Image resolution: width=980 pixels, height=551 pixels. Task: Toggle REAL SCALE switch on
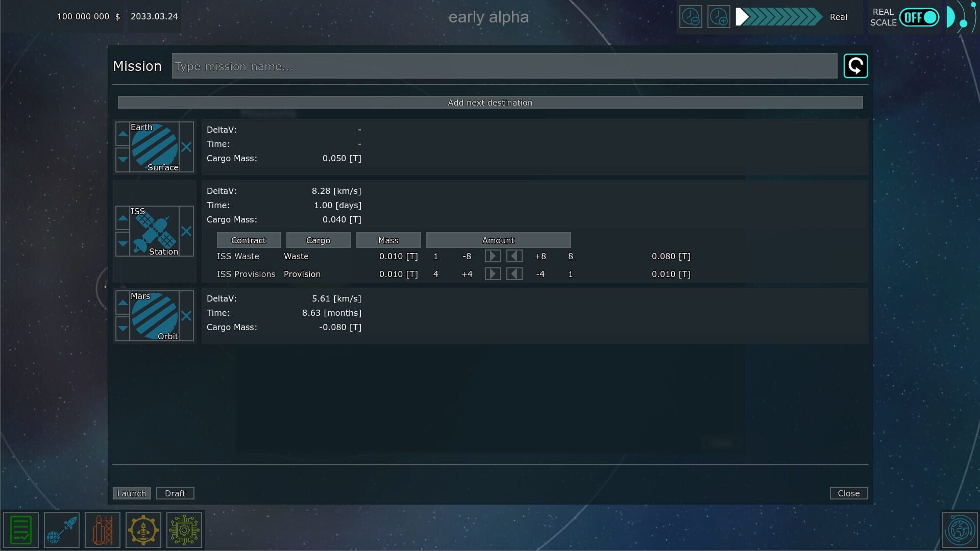(919, 17)
